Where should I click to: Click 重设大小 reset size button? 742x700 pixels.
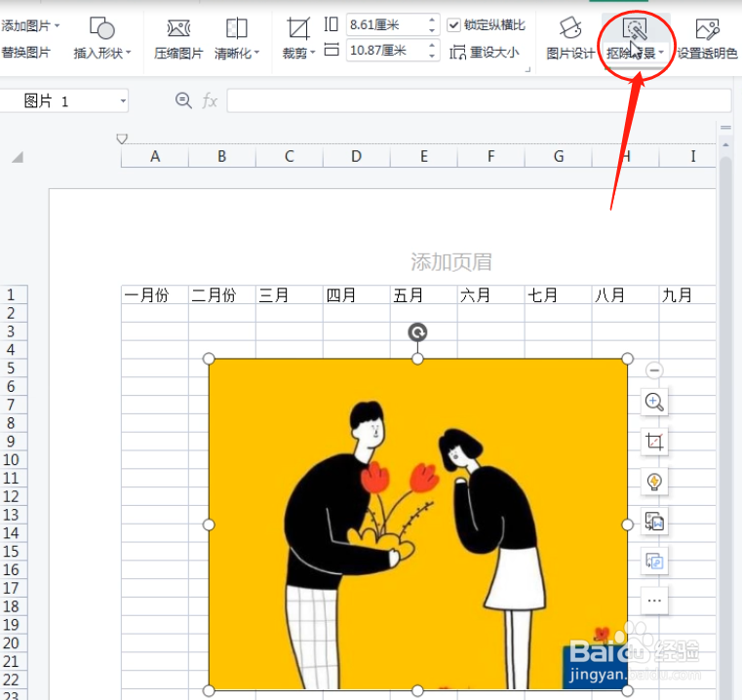point(485,52)
